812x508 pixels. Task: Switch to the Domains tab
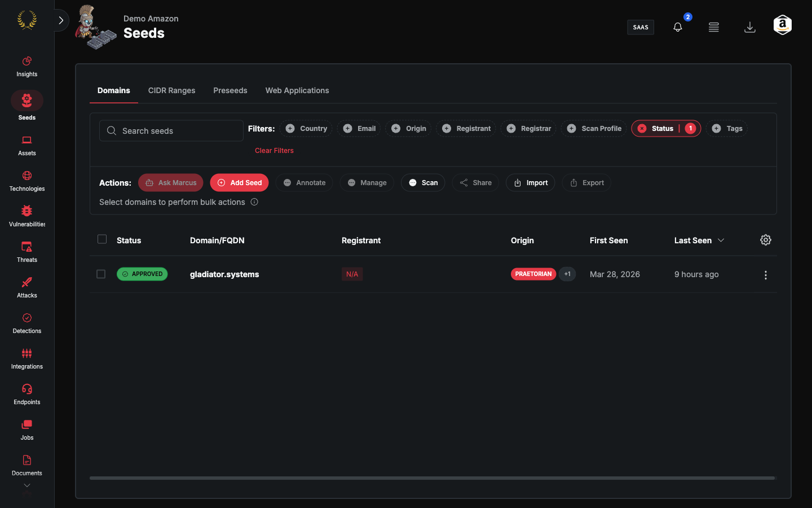[114, 90]
